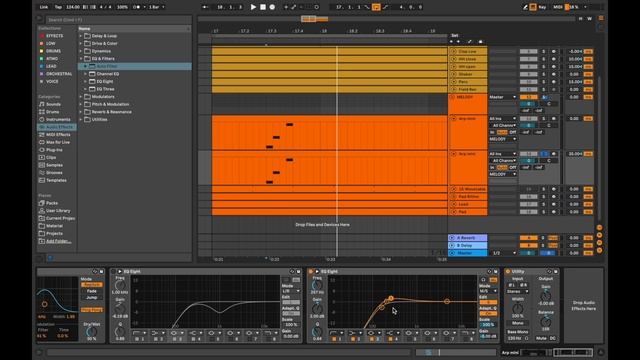
Task: Open the Templates category
Action: point(56,180)
